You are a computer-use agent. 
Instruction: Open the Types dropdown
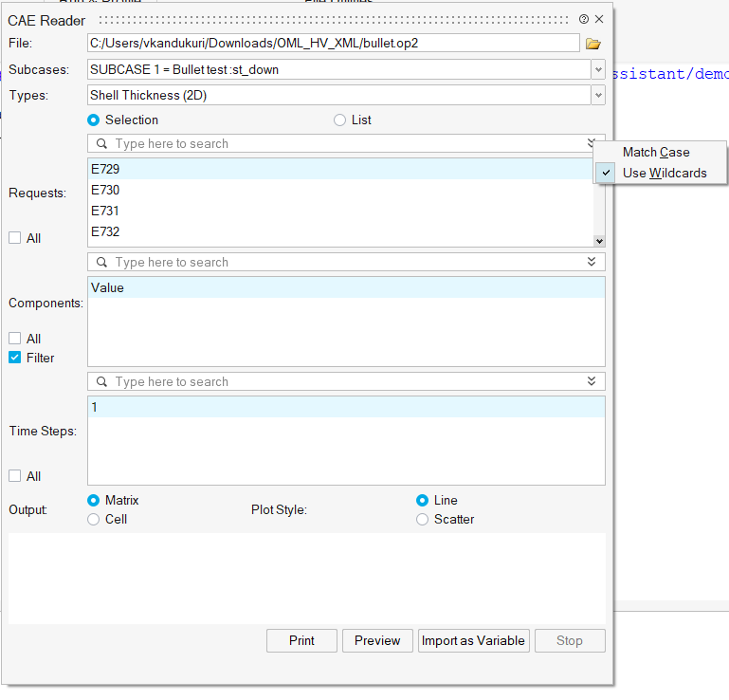pos(597,95)
